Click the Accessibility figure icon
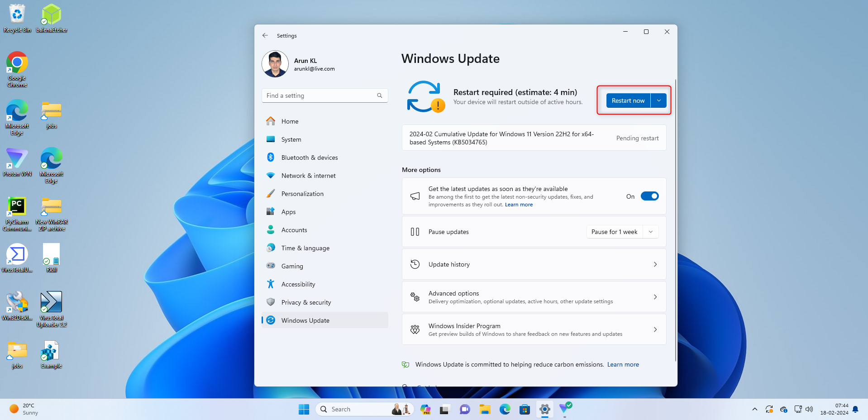Image resolution: width=868 pixels, height=420 pixels. (x=271, y=284)
